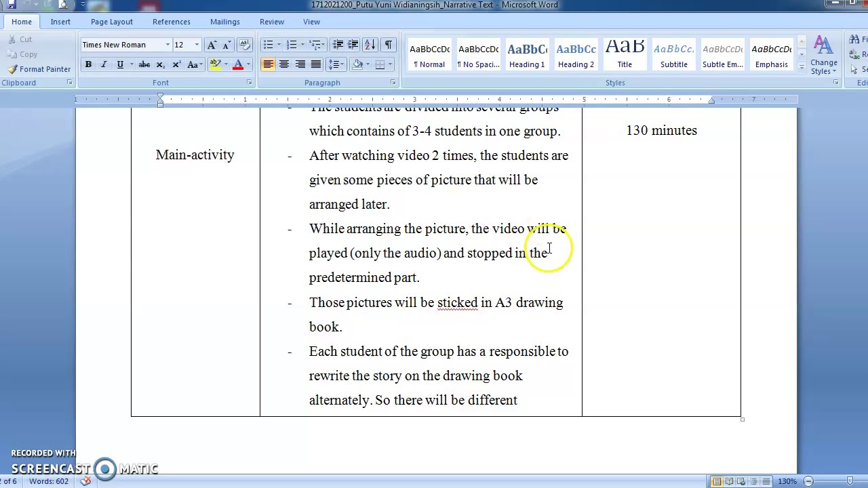Switch to the Mailings tab
Image resolution: width=868 pixels, height=488 pixels.
click(x=225, y=22)
